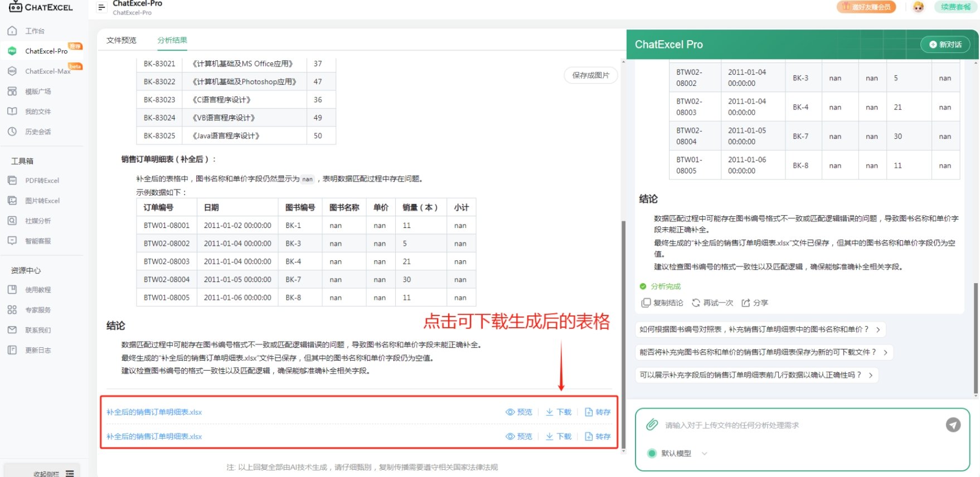Expand suggestion 如何根据图书编号对照表 question
The image size is (980, 477).
point(760,329)
